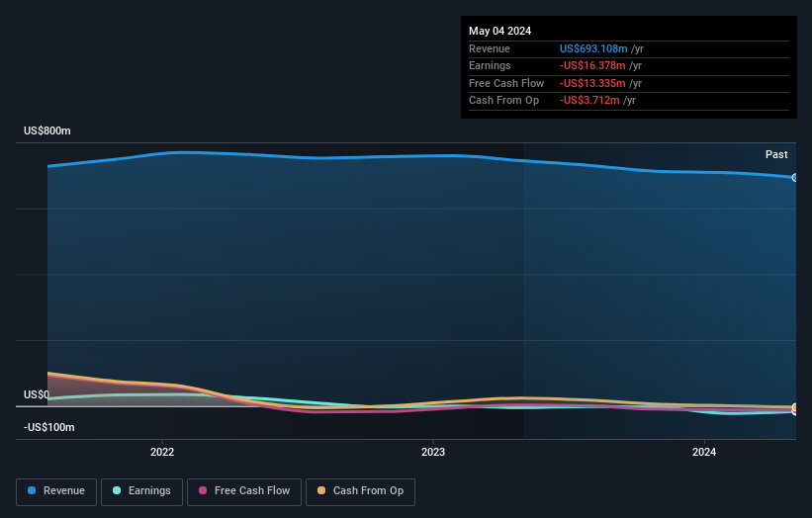Click the US$800m y-axis label
This screenshot has height=518, width=812.
click(x=47, y=130)
